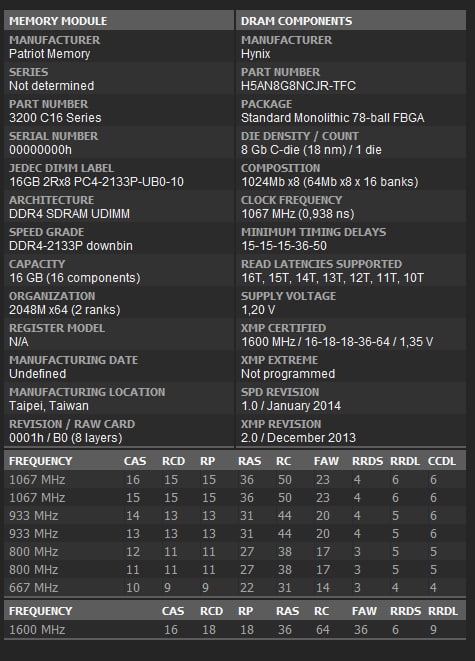Select minimum timing delays '15-15-15-36-50'
The width and height of the screenshot is (475, 661).
click(x=284, y=246)
